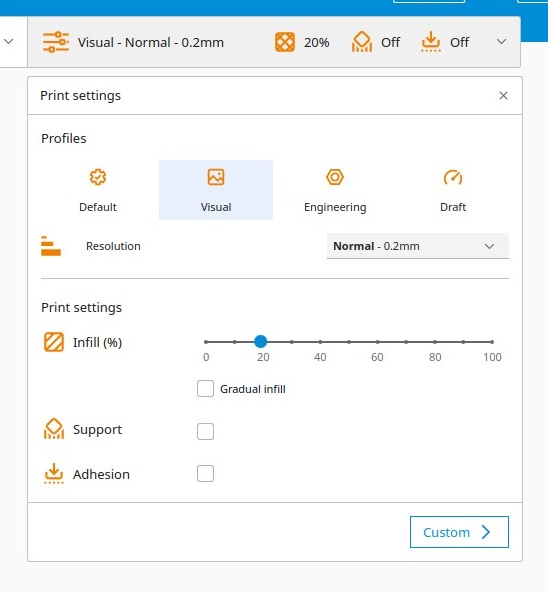Click the Visual profile picture icon
This screenshot has width=548, height=592.
click(x=216, y=177)
